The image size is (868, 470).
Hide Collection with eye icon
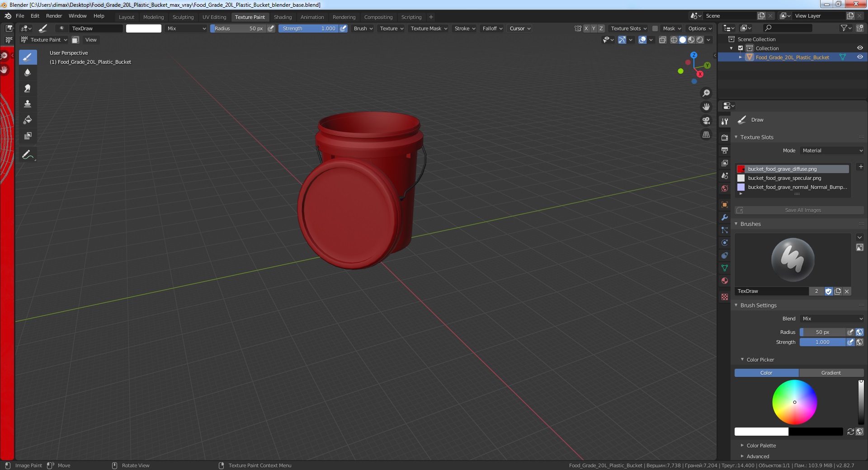(859, 48)
